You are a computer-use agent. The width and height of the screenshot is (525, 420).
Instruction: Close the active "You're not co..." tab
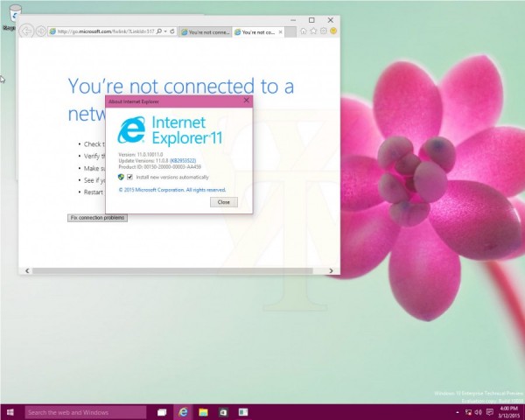281,32
